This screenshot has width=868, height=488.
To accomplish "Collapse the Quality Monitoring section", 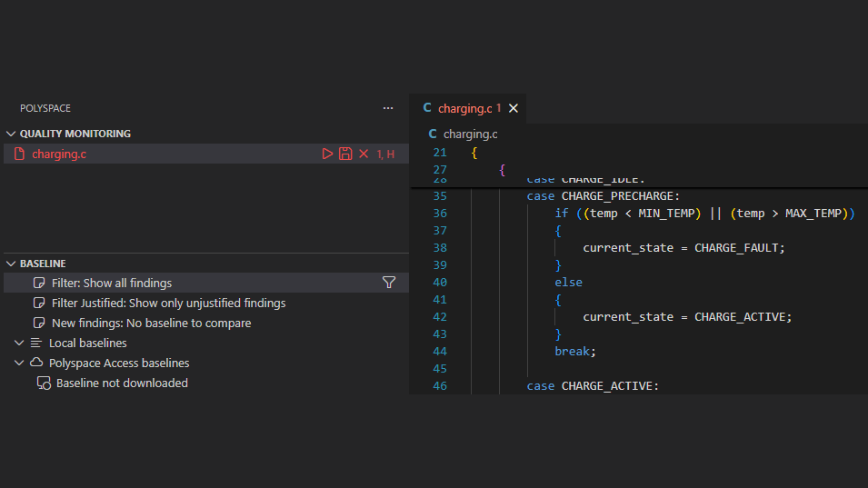I will [x=11, y=134].
